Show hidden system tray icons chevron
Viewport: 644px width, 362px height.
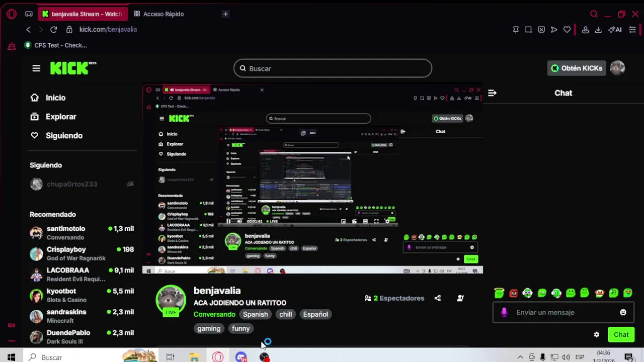[520, 357]
